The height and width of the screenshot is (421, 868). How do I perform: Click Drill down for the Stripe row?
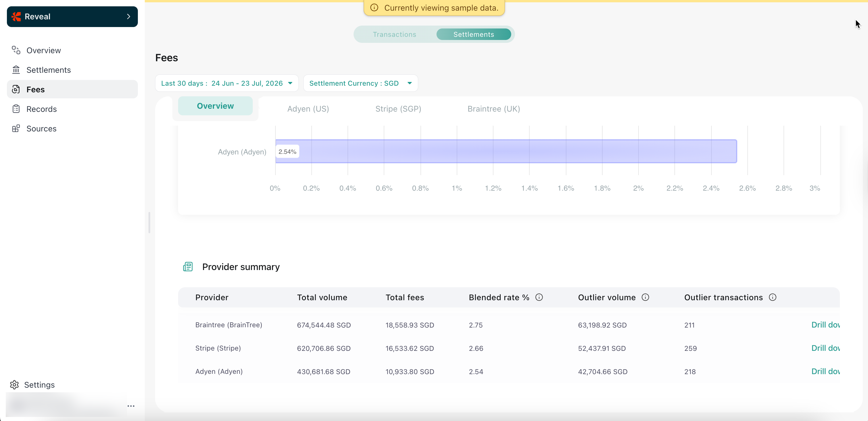(825, 348)
